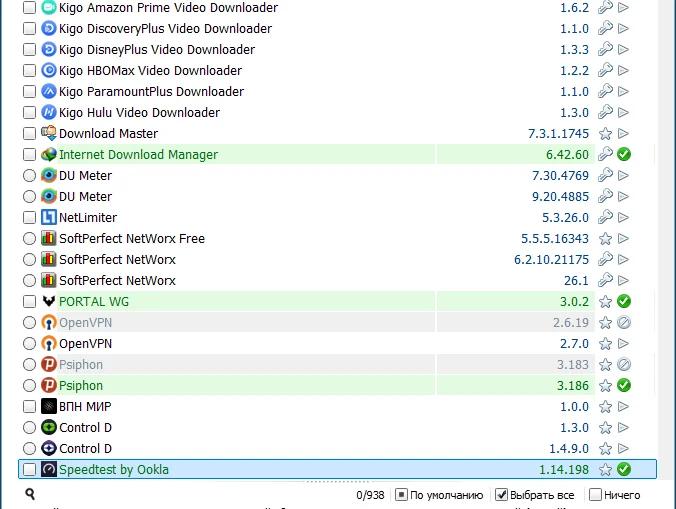Select the Control D 1.4.9.0 radio button

pyautogui.click(x=29, y=449)
